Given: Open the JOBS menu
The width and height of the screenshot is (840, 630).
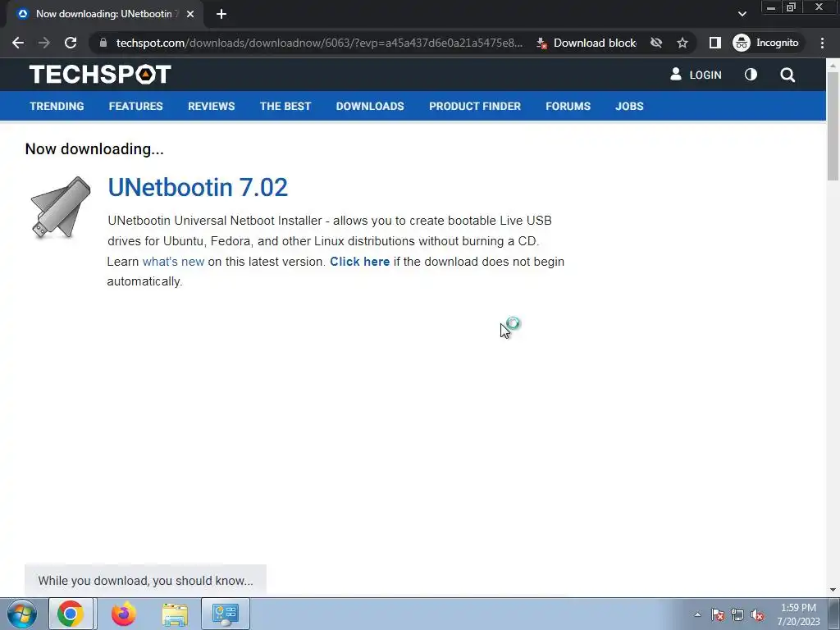Looking at the screenshot, I should [629, 106].
